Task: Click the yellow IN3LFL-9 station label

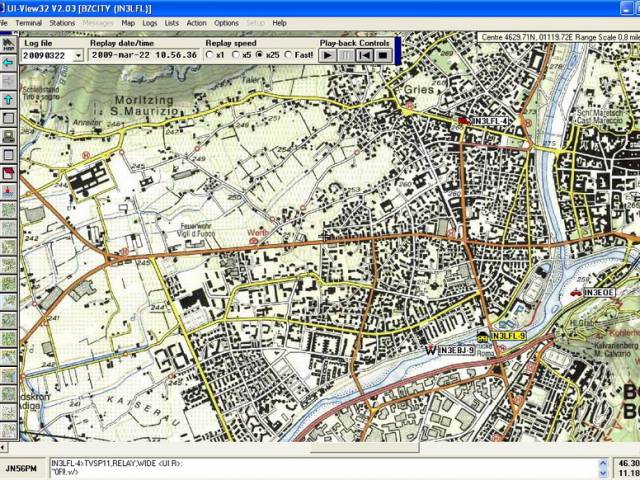Action: (508, 336)
